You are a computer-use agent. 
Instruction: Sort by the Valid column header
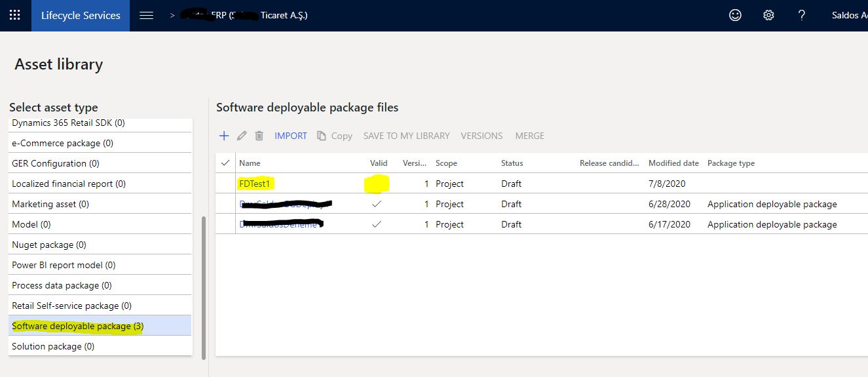click(x=379, y=163)
